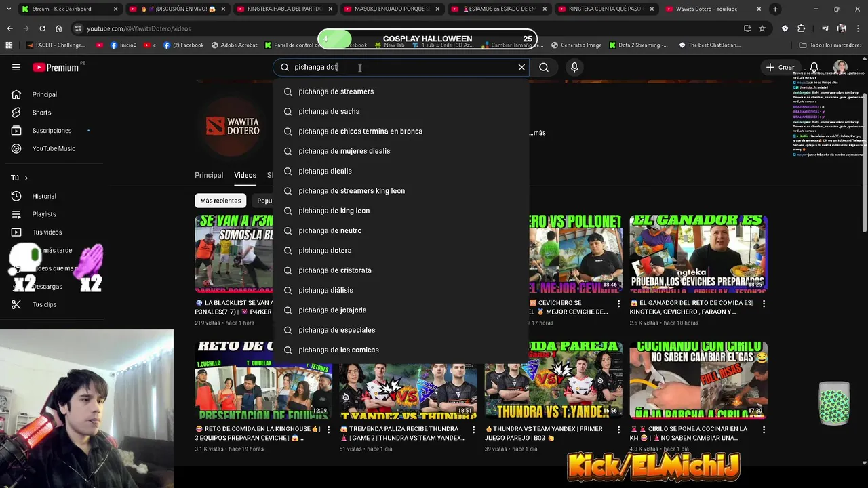Open options for Reto de comida en la Kinghouse

(329, 430)
